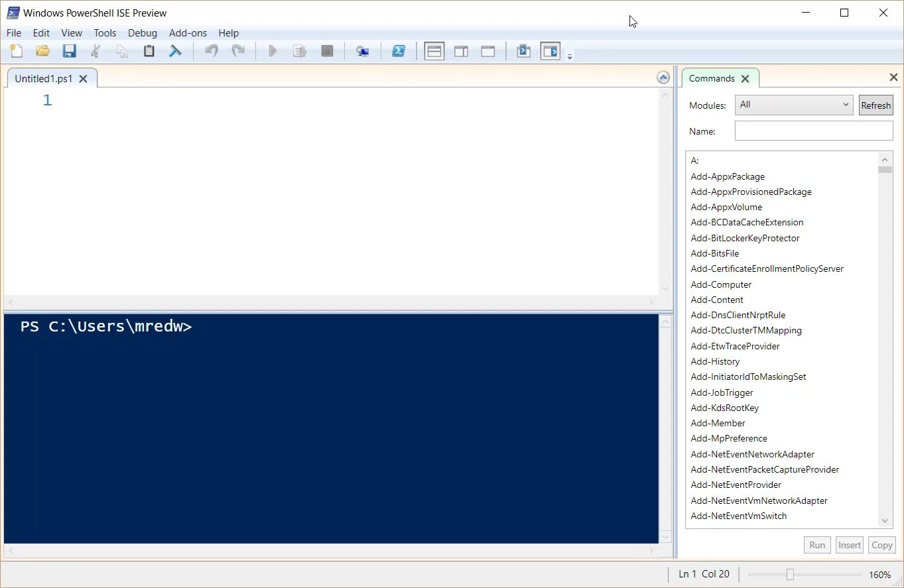This screenshot has width=904, height=588.
Task: Collapse the script pane with the up chevron
Action: tap(663, 78)
